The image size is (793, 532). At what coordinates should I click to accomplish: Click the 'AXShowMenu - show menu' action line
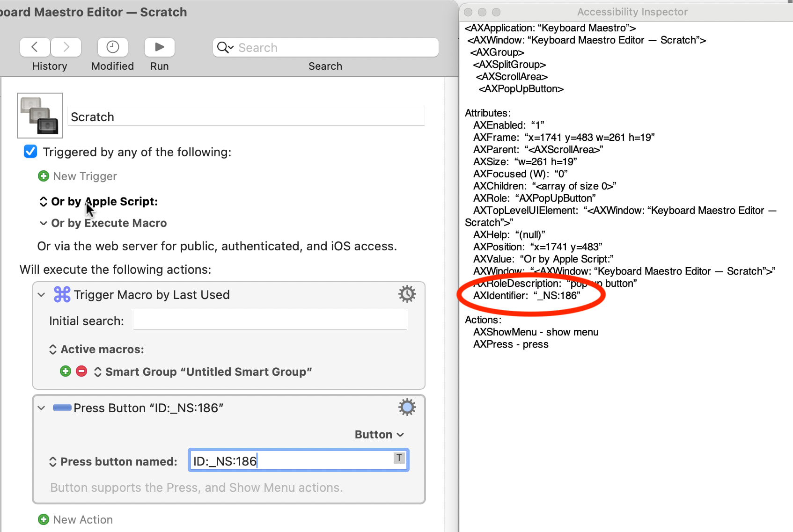pyautogui.click(x=536, y=332)
